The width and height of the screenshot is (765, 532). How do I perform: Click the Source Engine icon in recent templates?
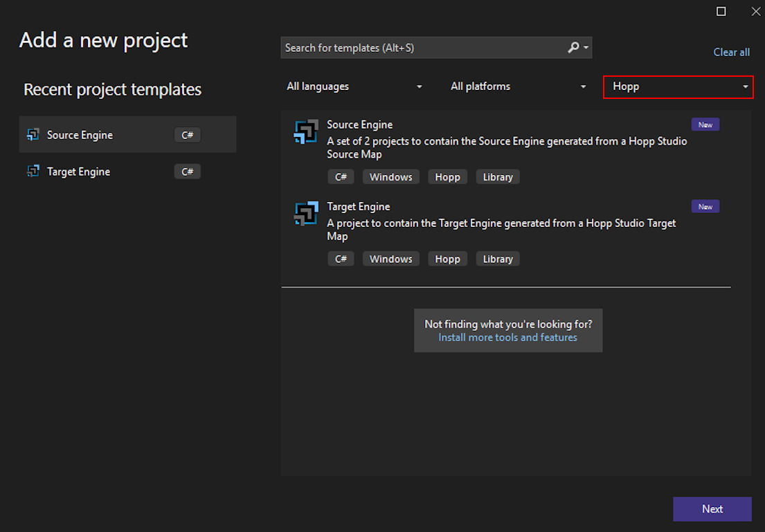33,135
